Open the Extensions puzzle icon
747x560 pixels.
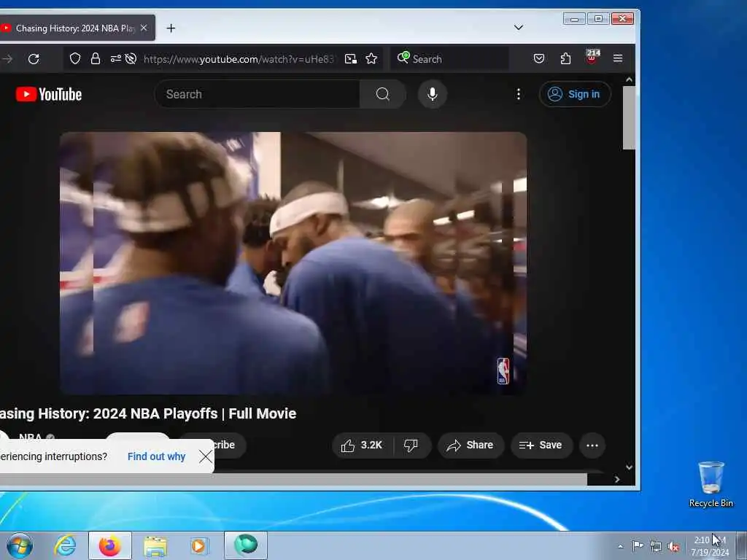565,58
